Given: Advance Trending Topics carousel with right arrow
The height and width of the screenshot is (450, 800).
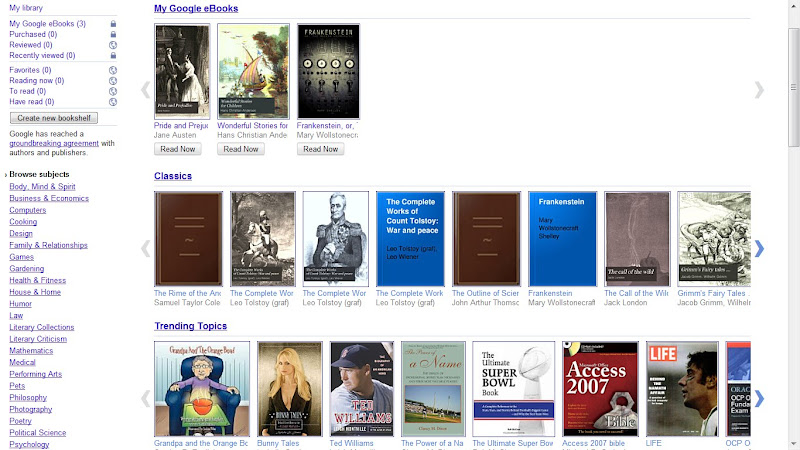Looking at the screenshot, I should click(x=759, y=398).
